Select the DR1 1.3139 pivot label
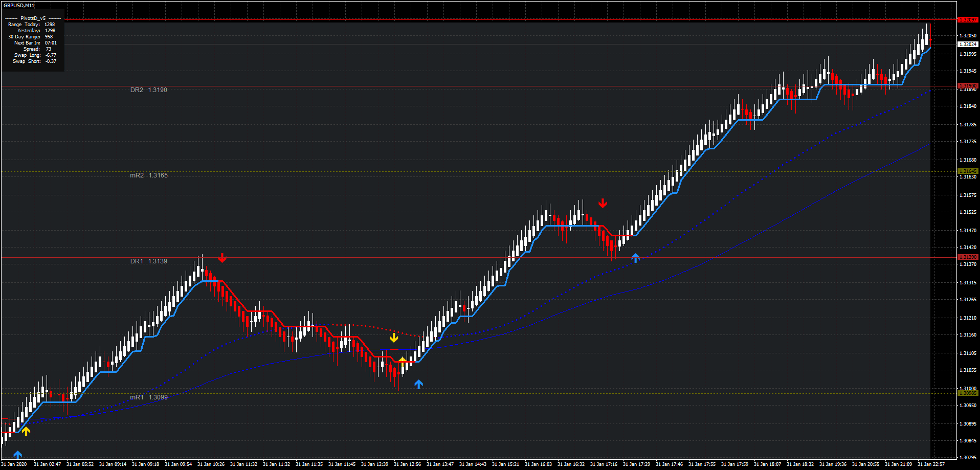The width and height of the screenshot is (980, 470). (148, 261)
